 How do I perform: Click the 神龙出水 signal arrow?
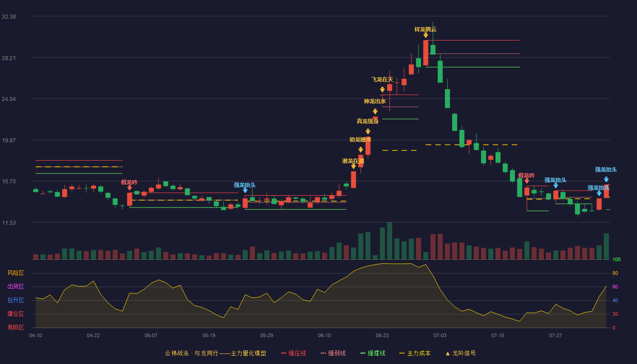(x=375, y=111)
